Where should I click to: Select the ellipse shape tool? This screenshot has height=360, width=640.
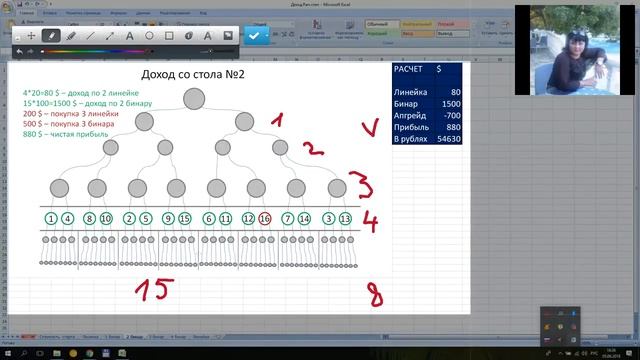149,36
